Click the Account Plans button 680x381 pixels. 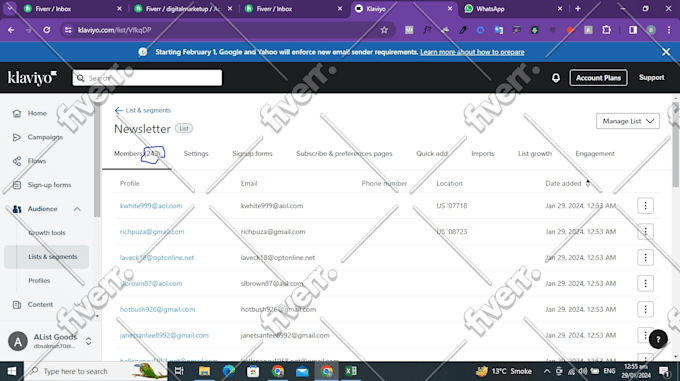(598, 78)
